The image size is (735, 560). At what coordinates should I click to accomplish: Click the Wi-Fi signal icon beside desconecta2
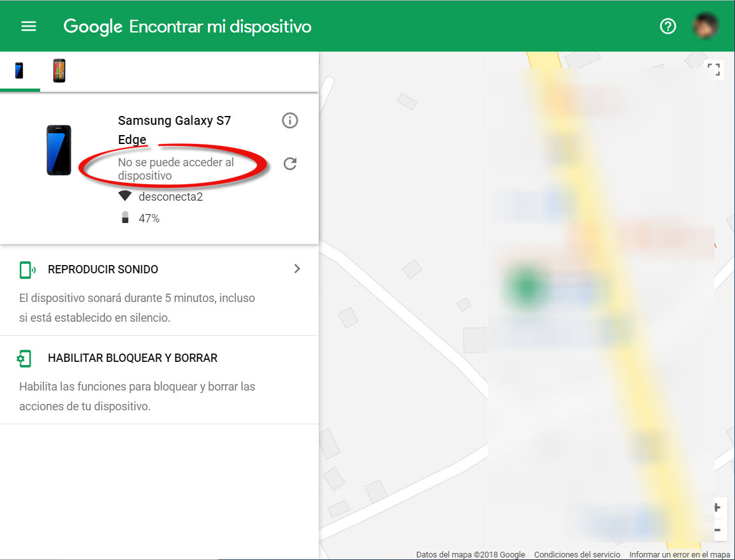(x=125, y=196)
